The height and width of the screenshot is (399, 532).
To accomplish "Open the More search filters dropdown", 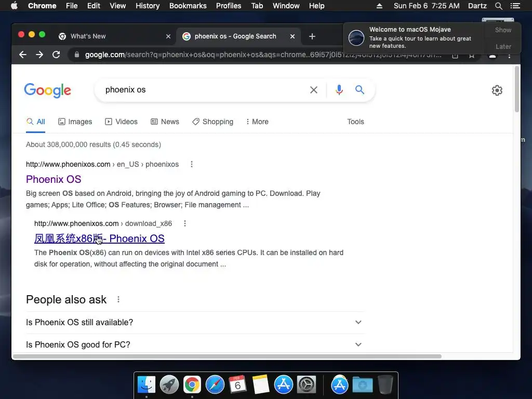I will (x=257, y=122).
